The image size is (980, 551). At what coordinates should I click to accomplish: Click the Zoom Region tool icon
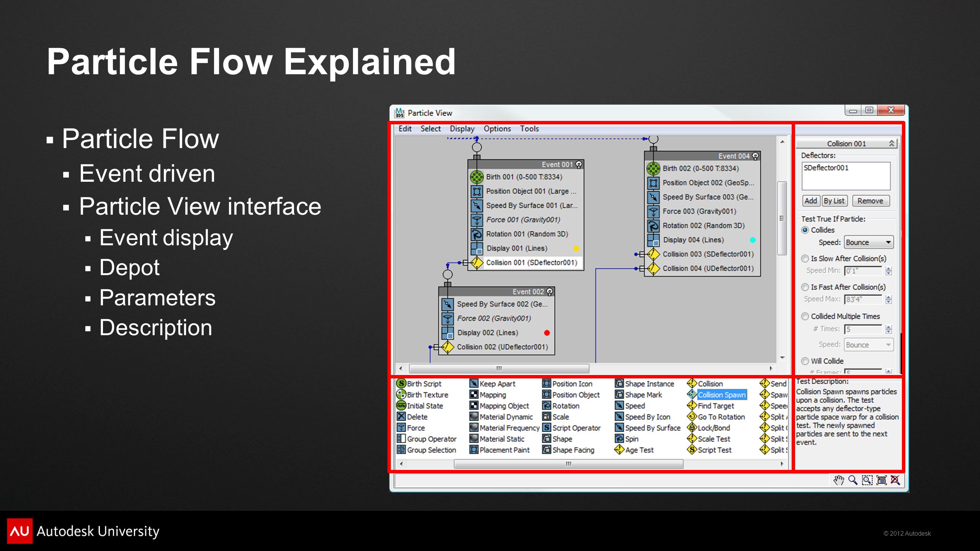867,480
